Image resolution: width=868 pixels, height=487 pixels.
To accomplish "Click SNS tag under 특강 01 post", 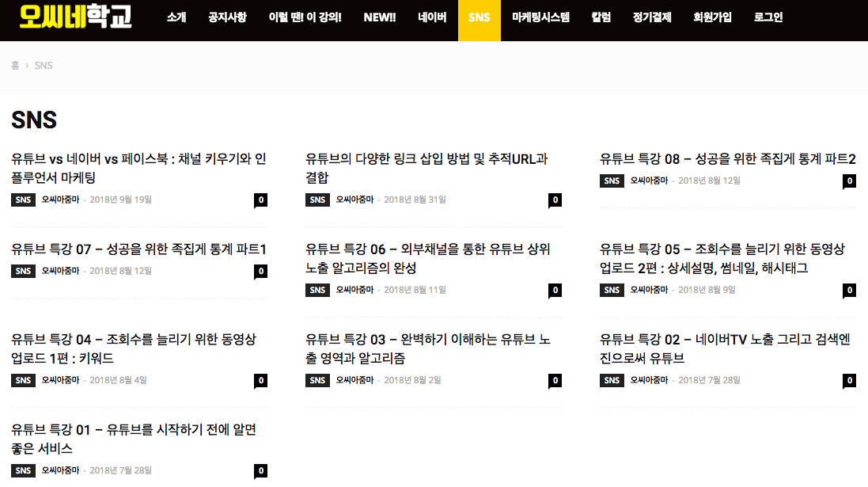I will (23, 470).
